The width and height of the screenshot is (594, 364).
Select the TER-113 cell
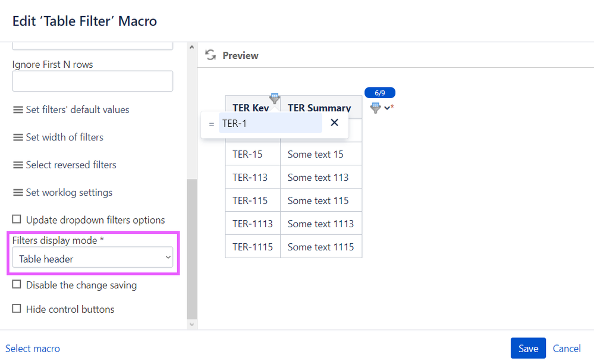(x=253, y=177)
